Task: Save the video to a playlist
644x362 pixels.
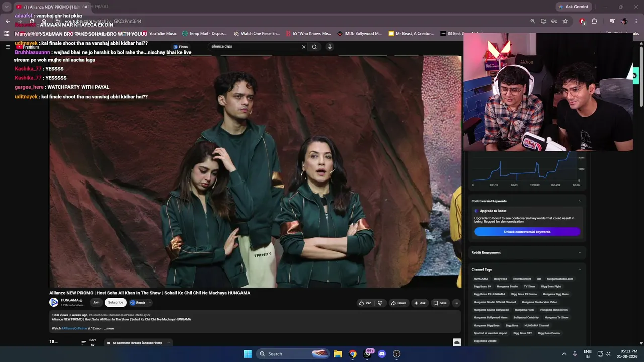Action: 440,303
